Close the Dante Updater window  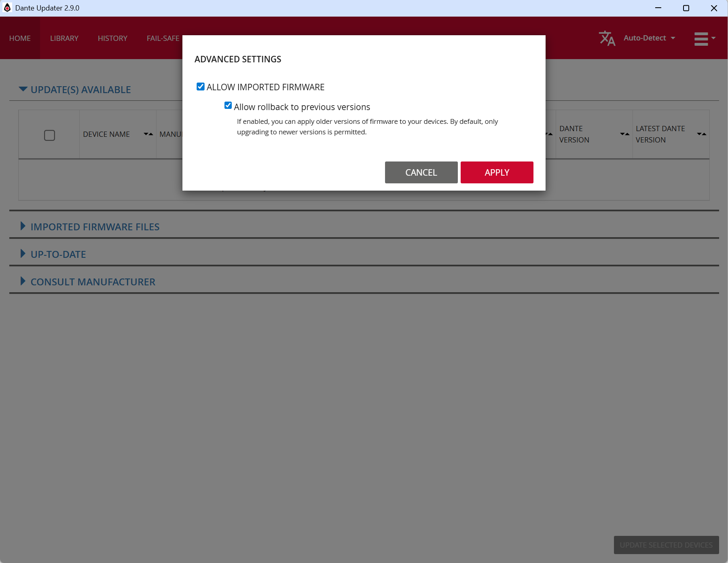pyautogui.click(x=714, y=8)
